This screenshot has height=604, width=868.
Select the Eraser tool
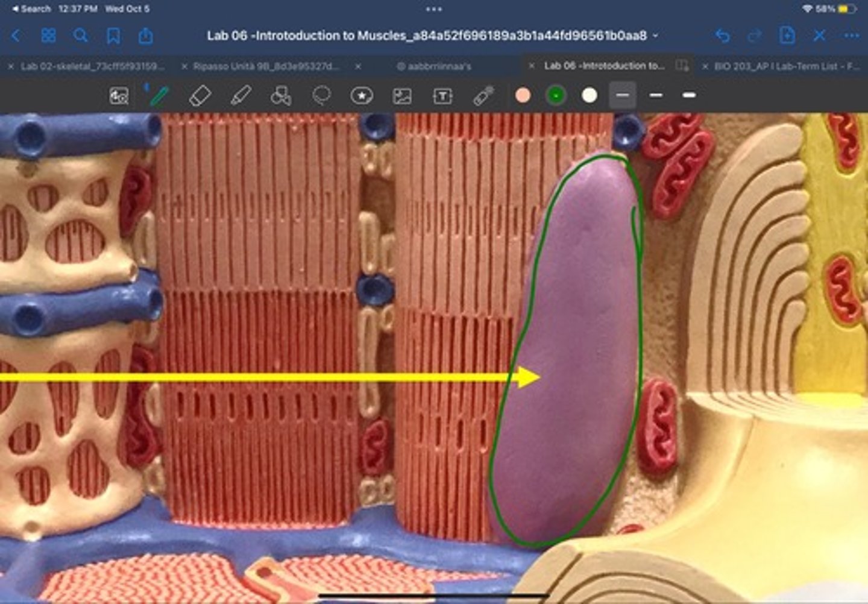(200, 95)
